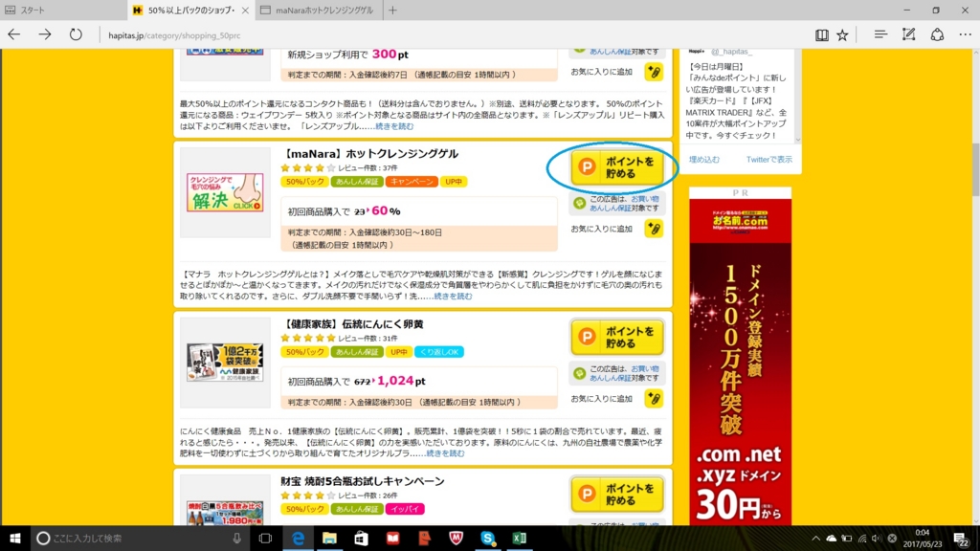Screen dimensions: 980x551
Task: Click 続きを読む in 健康家族 description
Action: pos(445,453)
